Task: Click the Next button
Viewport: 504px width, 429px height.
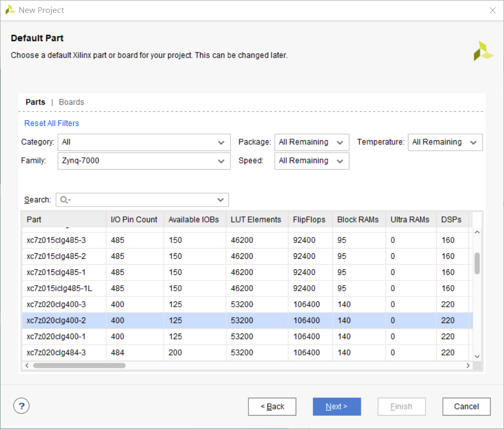Action: pyautogui.click(x=337, y=406)
